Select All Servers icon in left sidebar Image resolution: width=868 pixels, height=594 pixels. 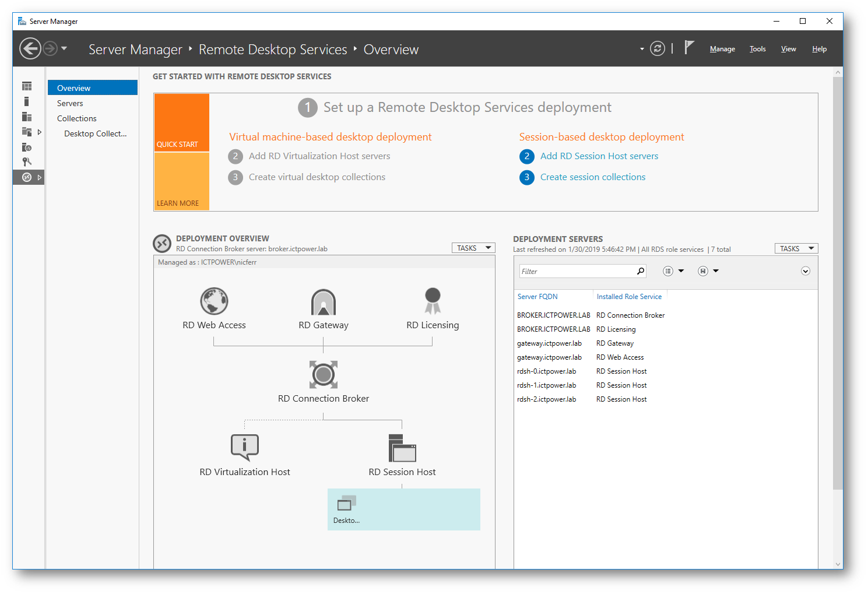27,117
